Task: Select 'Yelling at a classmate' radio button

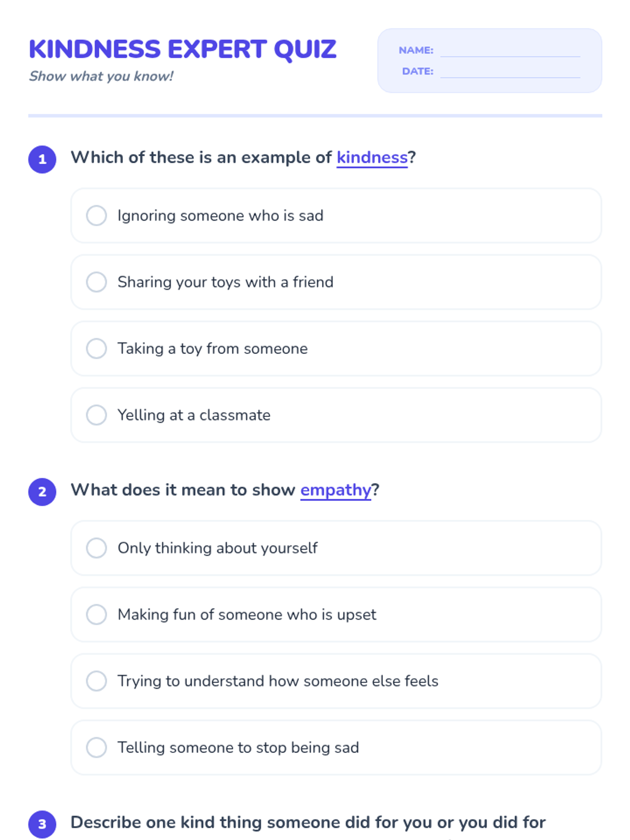Action: (97, 415)
